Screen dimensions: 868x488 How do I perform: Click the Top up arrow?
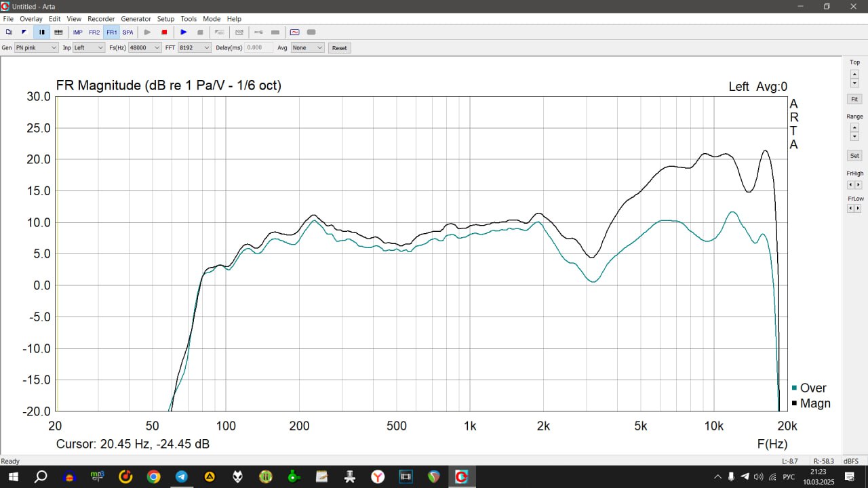[x=854, y=74]
